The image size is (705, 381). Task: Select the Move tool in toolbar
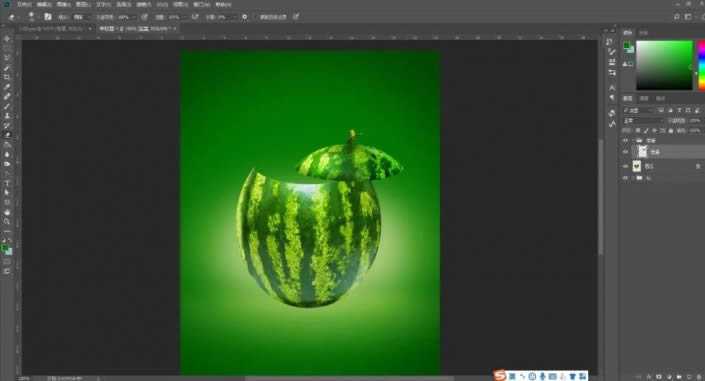tap(7, 39)
